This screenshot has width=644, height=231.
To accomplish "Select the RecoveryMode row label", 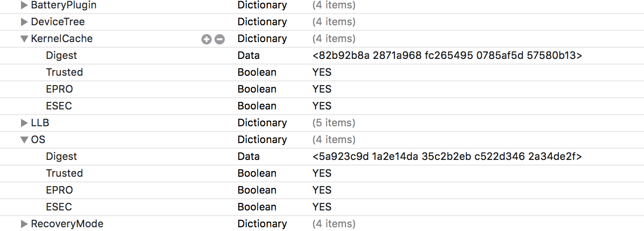I will (67, 224).
